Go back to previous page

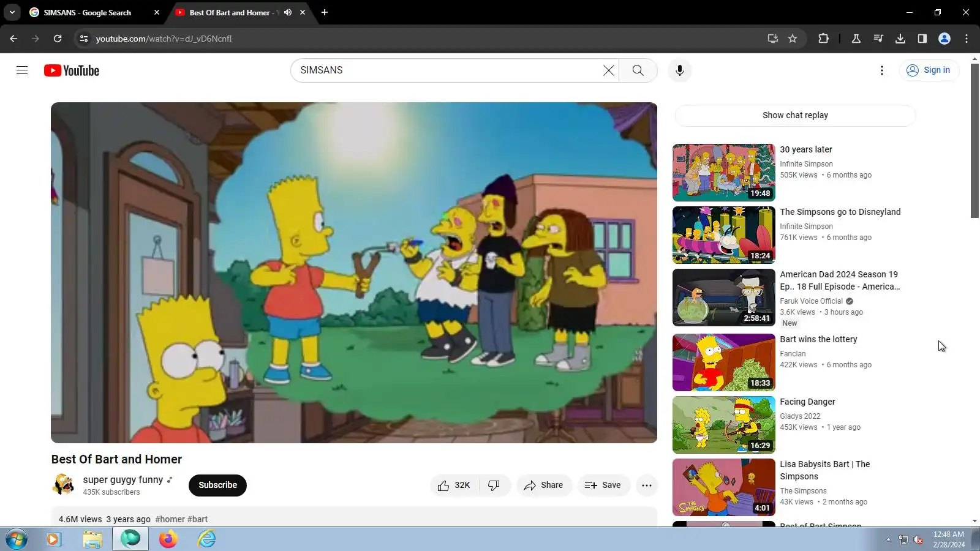click(13, 39)
